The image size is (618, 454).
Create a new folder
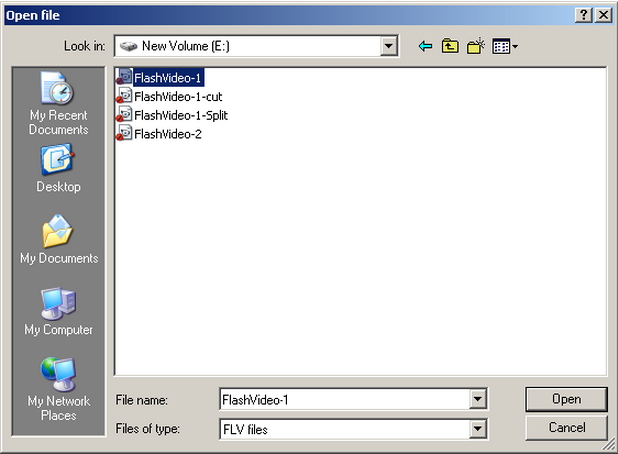coord(475,46)
